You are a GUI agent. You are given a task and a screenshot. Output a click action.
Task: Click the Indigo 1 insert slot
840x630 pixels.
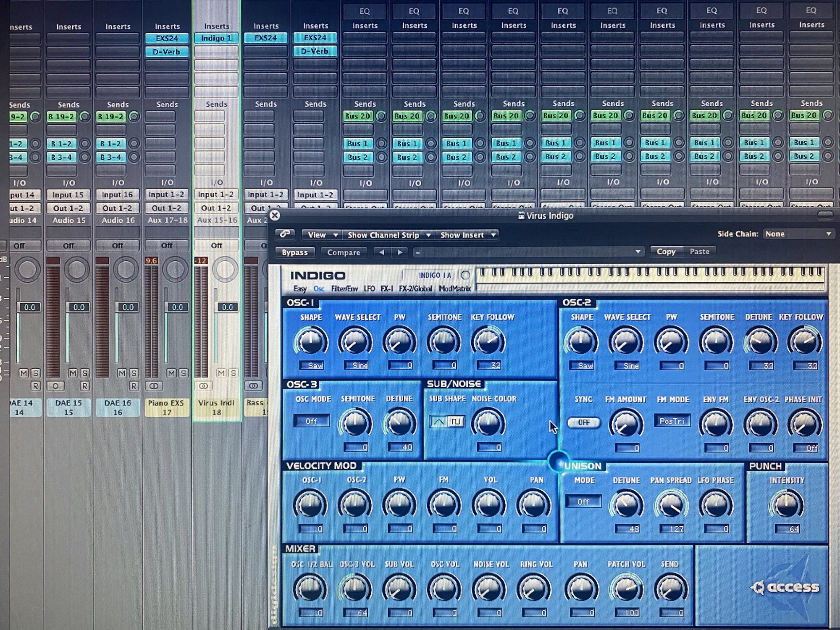coord(216,38)
